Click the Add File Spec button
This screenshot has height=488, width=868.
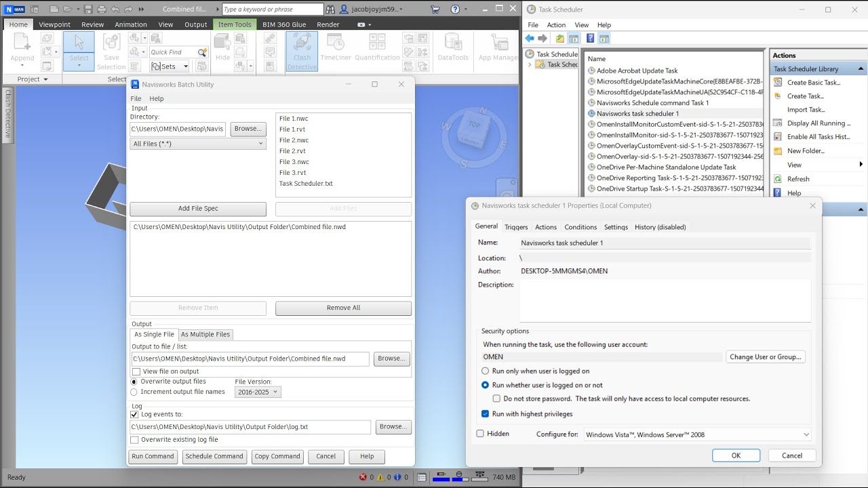[198, 209]
